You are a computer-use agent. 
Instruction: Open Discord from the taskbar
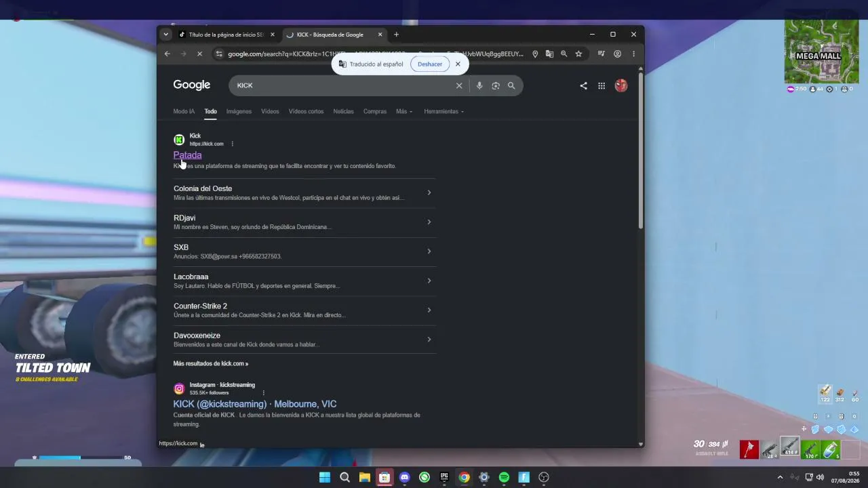(x=405, y=477)
